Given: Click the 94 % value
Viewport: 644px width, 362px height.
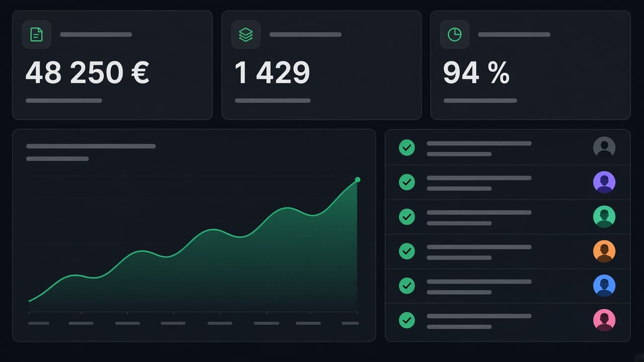Looking at the screenshot, I should coord(476,73).
